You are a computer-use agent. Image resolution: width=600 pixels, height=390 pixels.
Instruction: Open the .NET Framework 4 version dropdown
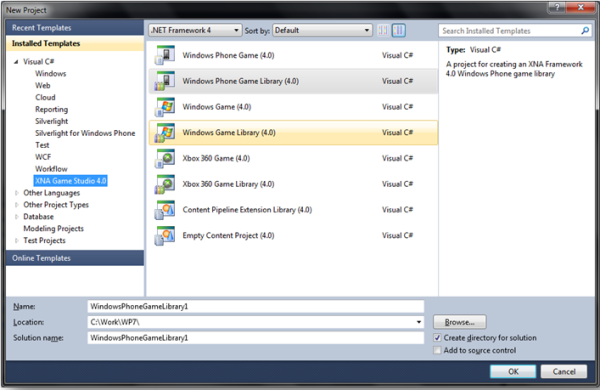195,30
